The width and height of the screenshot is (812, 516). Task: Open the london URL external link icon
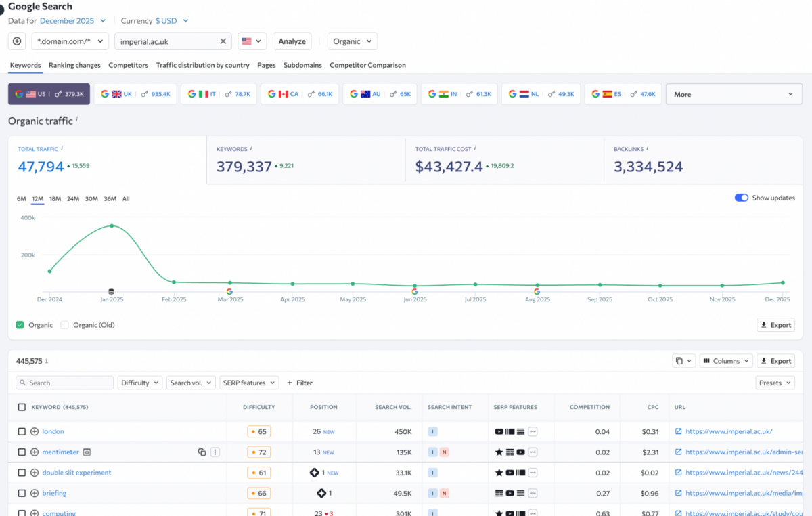pyautogui.click(x=678, y=431)
